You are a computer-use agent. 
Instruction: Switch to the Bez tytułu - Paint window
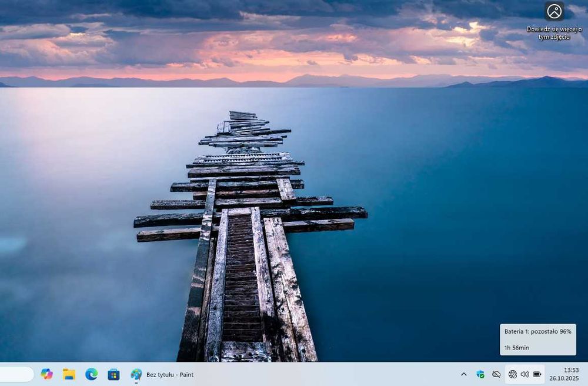[162, 374]
